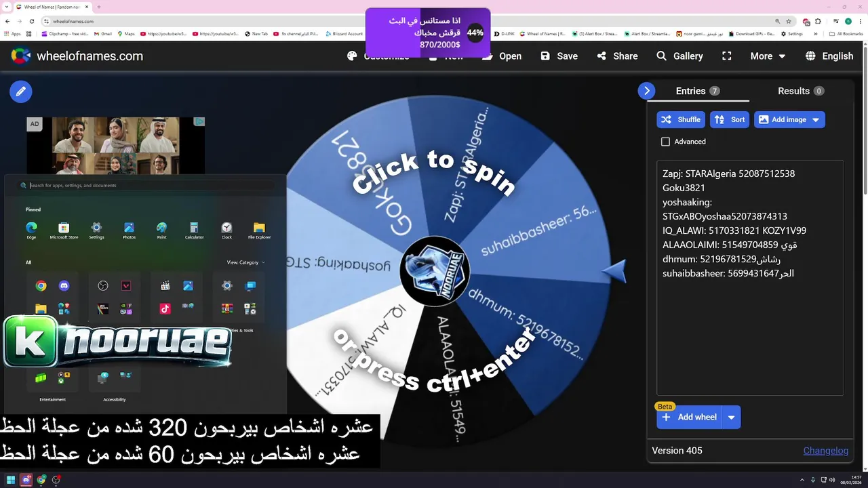
Task: Open the Entertainment category folder
Action: 52,384
